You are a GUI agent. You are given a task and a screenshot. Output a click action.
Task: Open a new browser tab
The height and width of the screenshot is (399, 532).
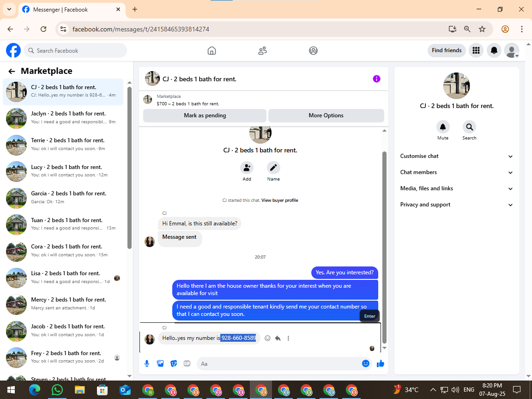click(135, 10)
